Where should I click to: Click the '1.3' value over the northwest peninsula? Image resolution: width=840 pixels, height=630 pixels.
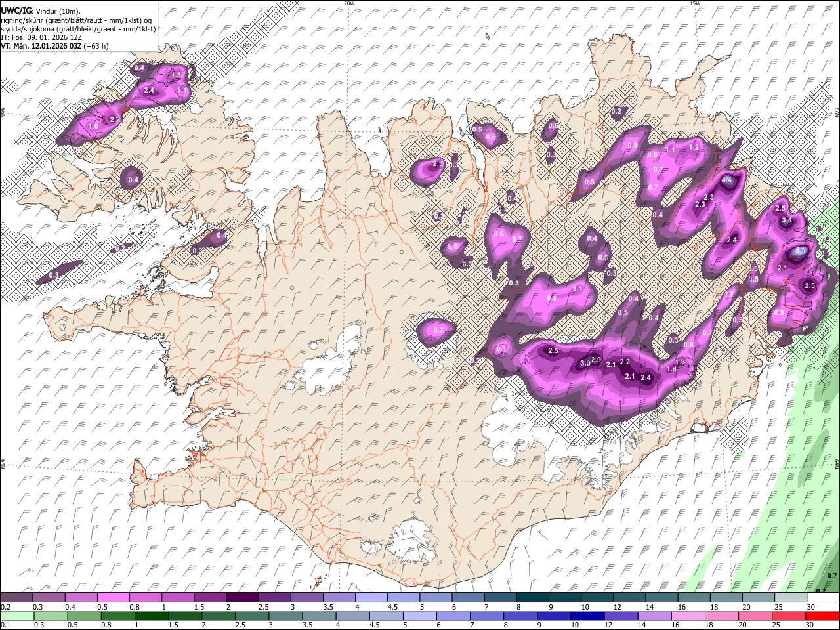(x=176, y=75)
